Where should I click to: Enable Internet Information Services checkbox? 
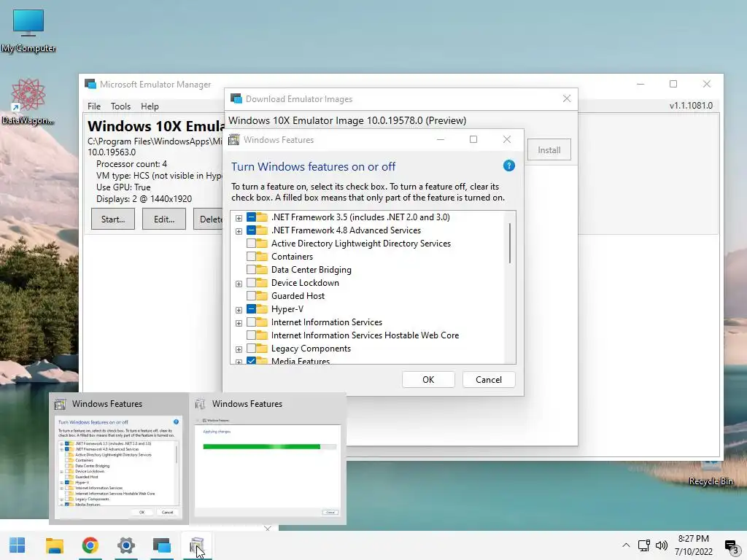[251, 322]
